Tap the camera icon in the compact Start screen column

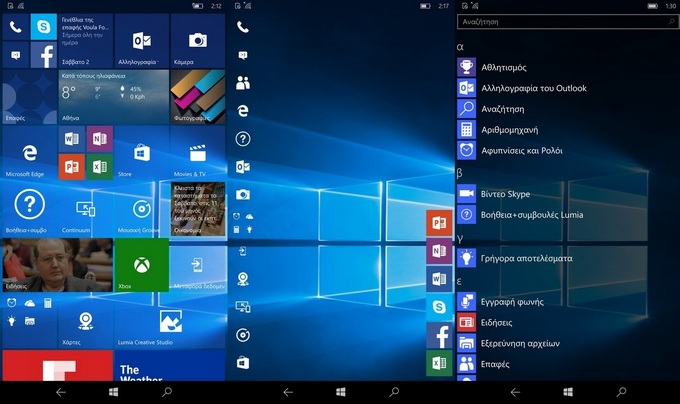[x=243, y=195]
